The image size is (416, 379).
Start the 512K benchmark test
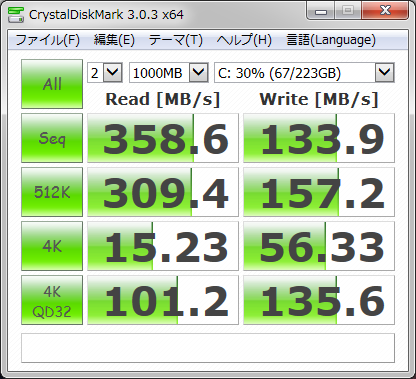(x=52, y=192)
